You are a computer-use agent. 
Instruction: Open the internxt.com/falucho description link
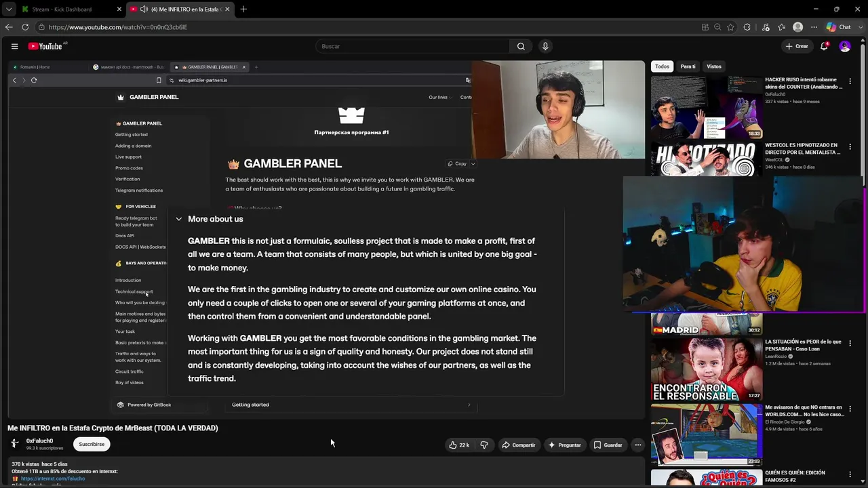pyautogui.click(x=53, y=479)
